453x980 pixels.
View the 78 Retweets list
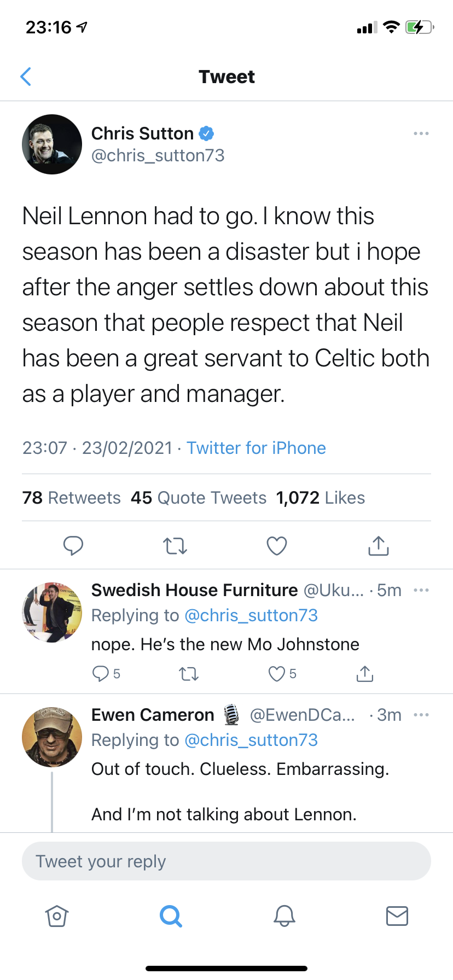click(x=72, y=498)
